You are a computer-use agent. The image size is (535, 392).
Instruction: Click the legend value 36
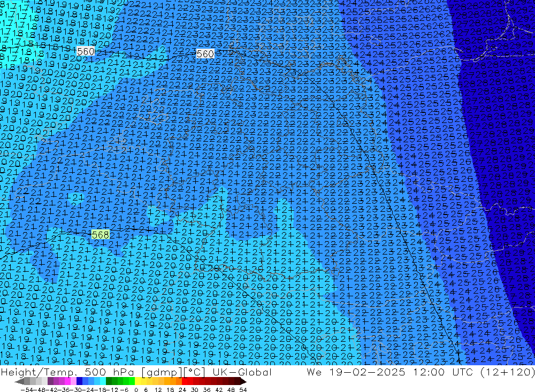tap(207, 390)
